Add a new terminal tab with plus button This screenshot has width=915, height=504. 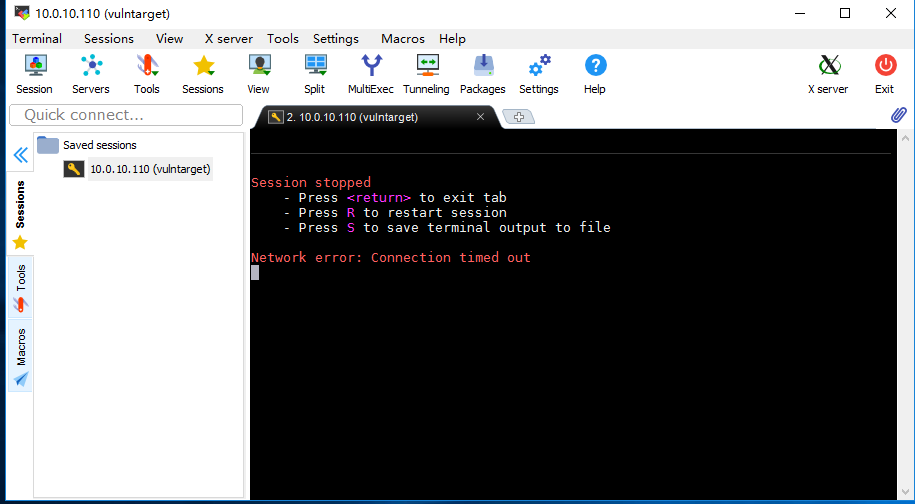click(x=519, y=117)
